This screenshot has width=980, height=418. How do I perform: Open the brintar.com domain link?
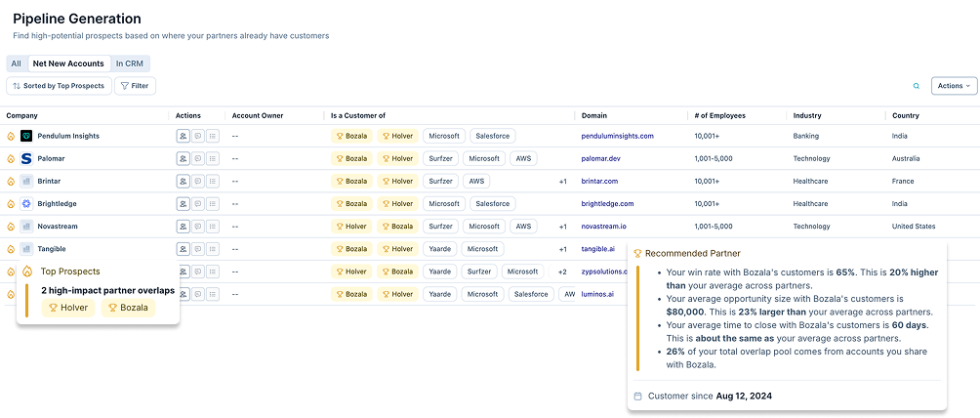pyautogui.click(x=599, y=181)
